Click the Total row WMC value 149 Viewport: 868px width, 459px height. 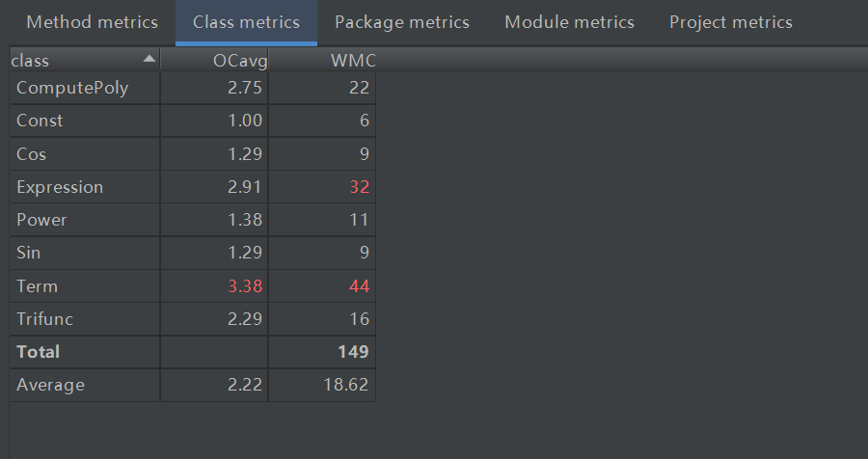tap(354, 352)
